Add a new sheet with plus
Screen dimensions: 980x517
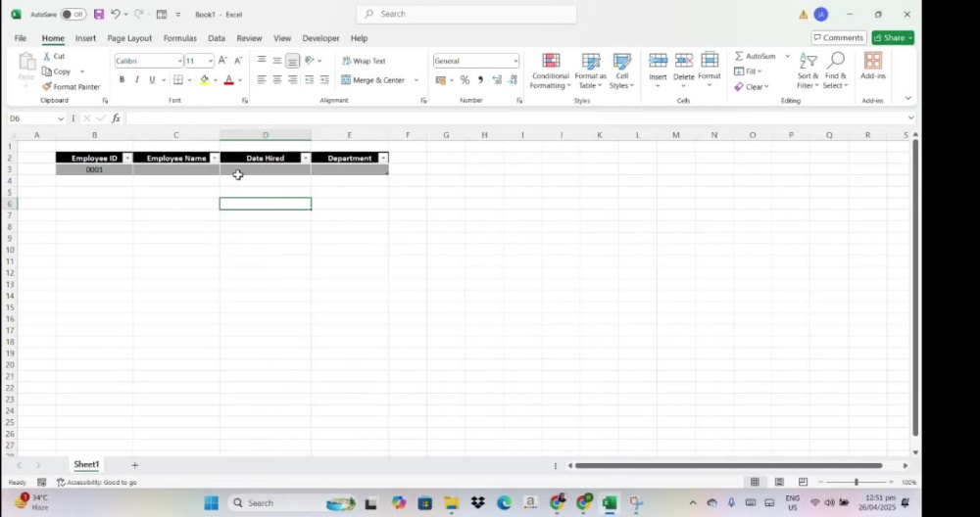(134, 465)
